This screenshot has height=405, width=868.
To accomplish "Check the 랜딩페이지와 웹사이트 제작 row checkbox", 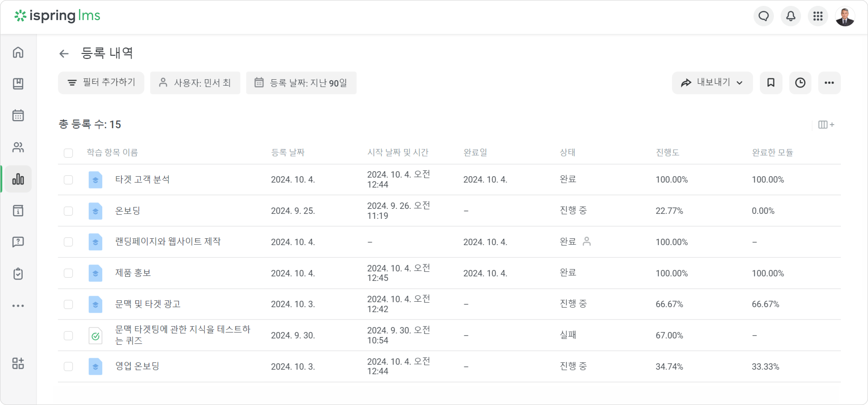I will pyautogui.click(x=68, y=242).
